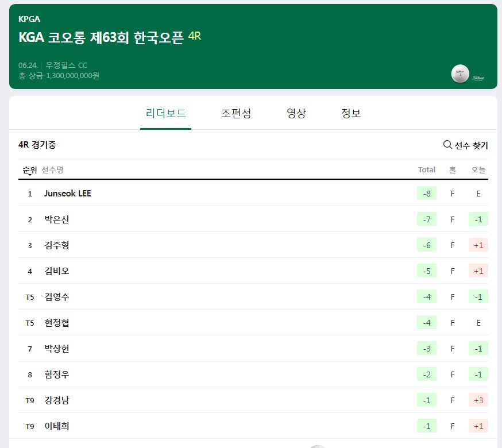502x448 pixels.
Task: Select player 김비오
Action: 57,271
